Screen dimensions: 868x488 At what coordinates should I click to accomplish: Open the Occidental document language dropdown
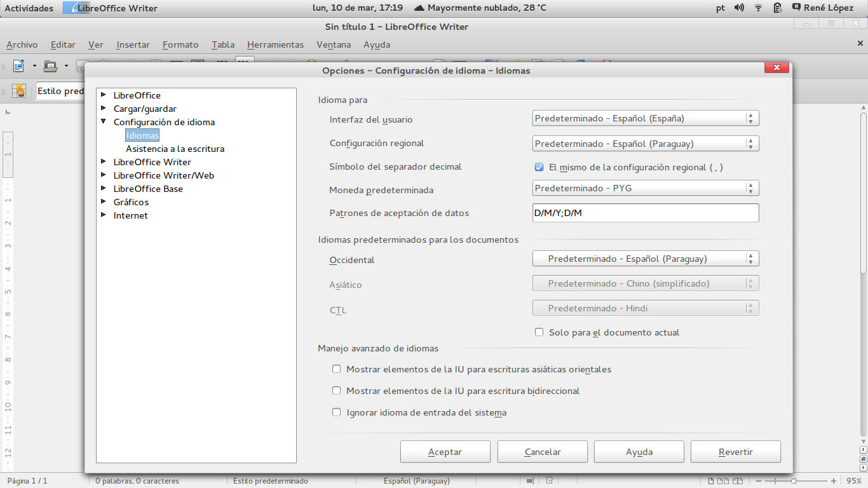[x=646, y=259]
